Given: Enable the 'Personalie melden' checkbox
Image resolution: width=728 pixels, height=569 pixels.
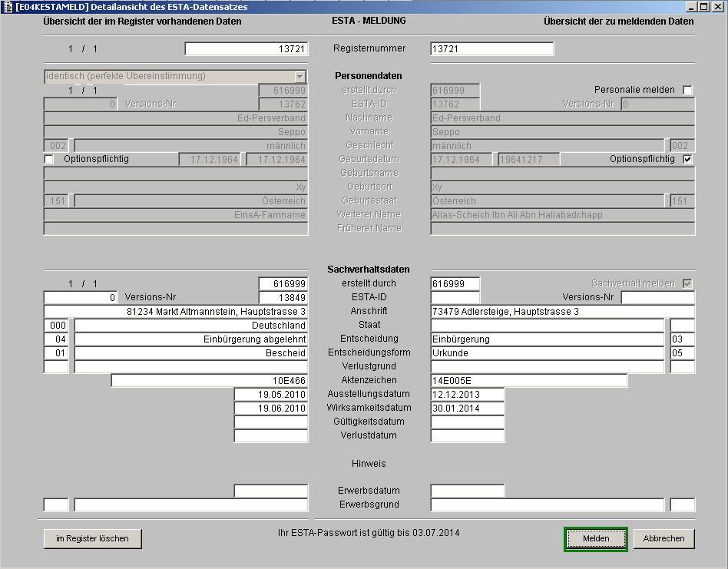Looking at the screenshot, I should coord(687,90).
